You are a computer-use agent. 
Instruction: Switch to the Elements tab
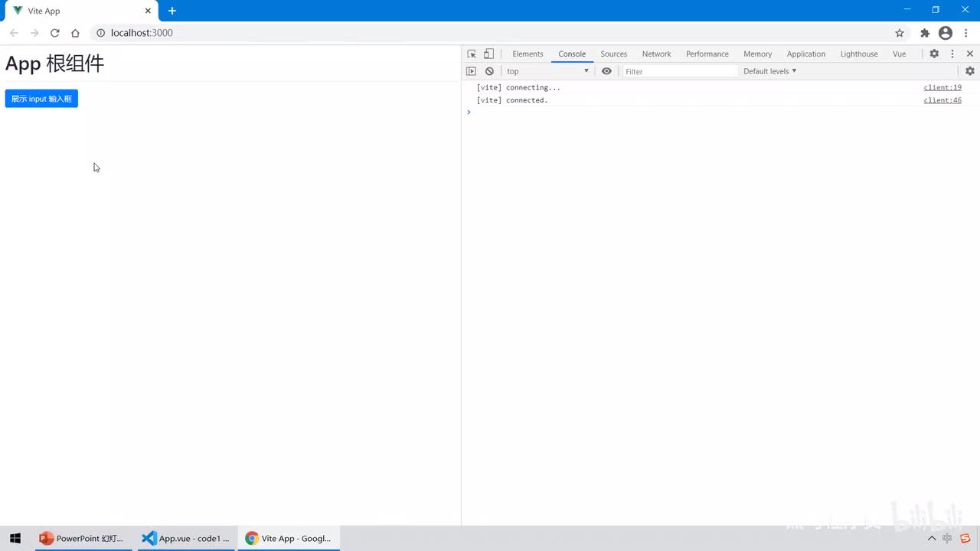[528, 54]
